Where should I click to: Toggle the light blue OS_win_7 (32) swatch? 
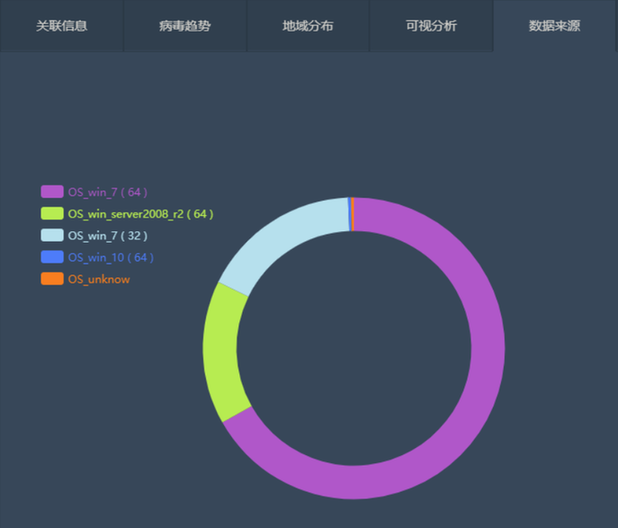[52, 235]
